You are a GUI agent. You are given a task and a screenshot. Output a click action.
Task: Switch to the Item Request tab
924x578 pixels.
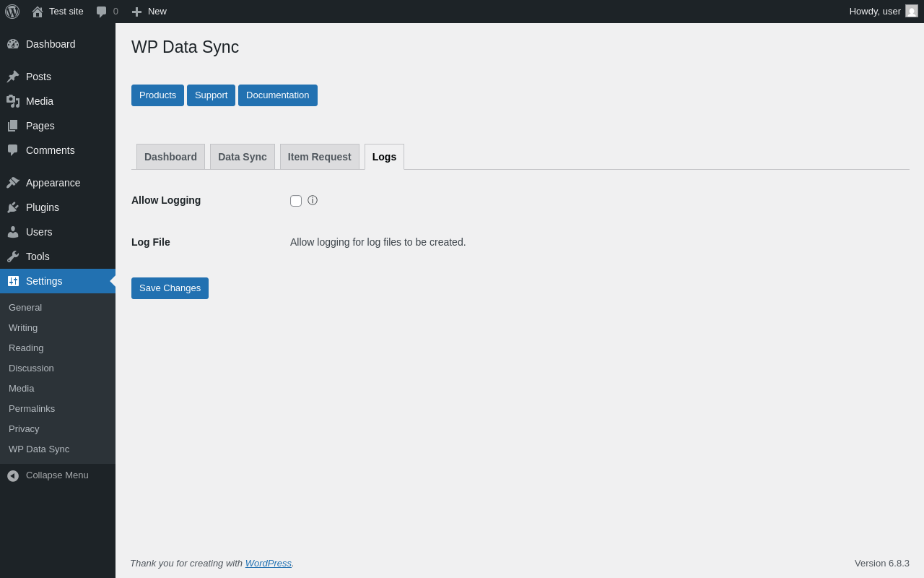coord(319,157)
